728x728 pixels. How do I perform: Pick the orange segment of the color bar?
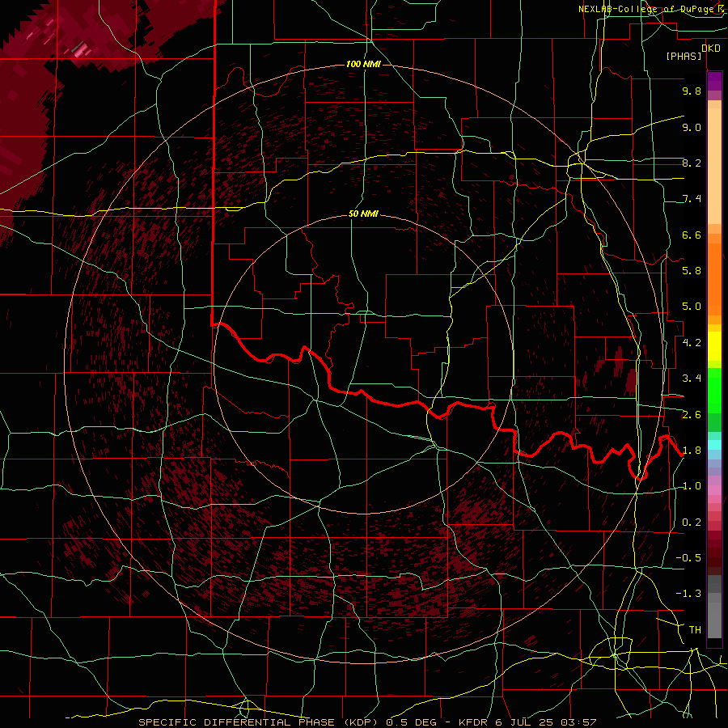tap(714, 278)
